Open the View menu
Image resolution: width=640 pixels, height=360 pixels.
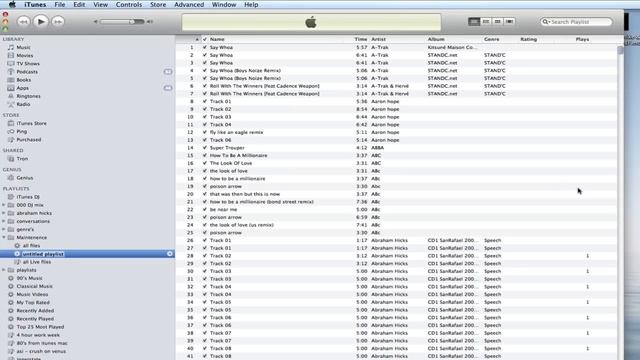[x=100, y=4]
